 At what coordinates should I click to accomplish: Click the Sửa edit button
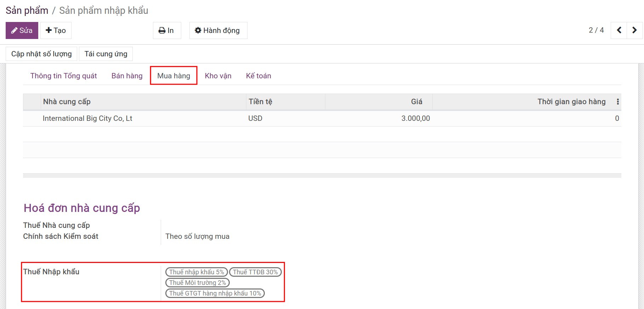point(22,30)
